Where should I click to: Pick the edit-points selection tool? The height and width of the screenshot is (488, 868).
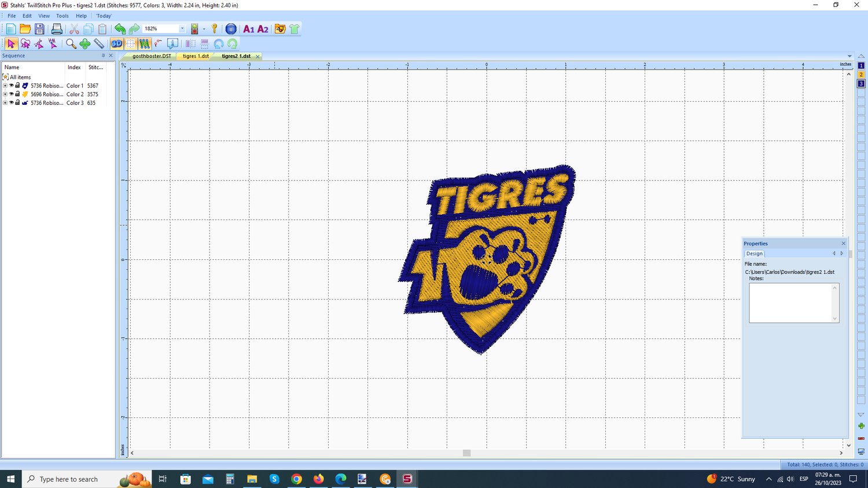[39, 43]
